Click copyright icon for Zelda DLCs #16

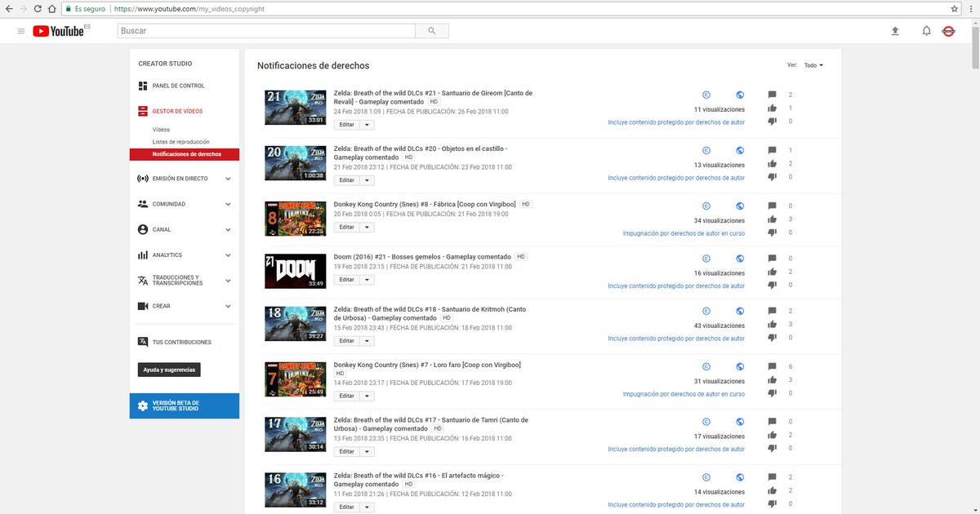[706, 477]
